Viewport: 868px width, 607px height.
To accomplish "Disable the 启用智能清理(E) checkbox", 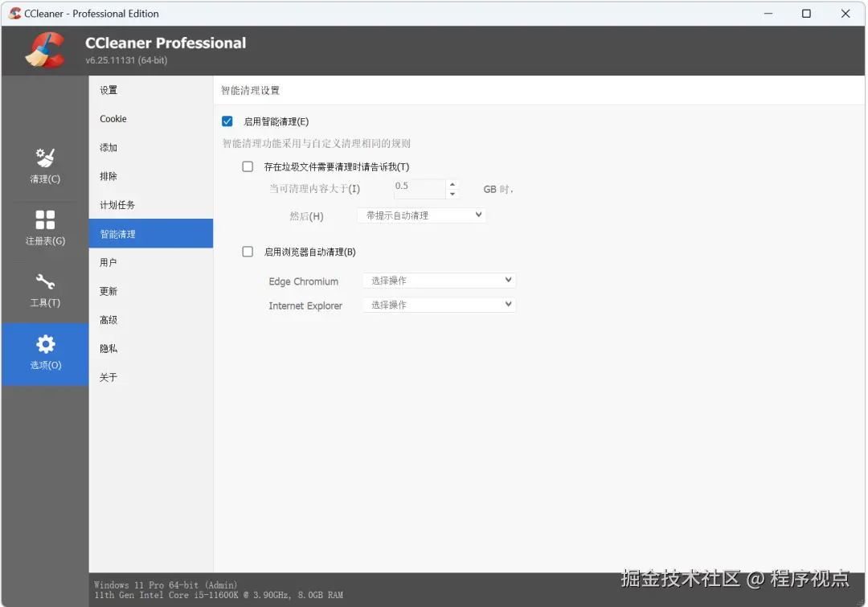I will coord(227,121).
